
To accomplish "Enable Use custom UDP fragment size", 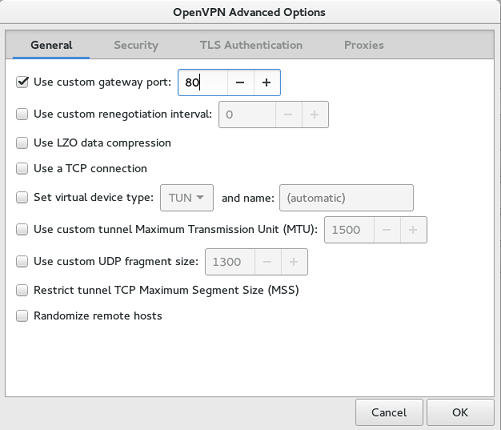I will pyautogui.click(x=22, y=261).
